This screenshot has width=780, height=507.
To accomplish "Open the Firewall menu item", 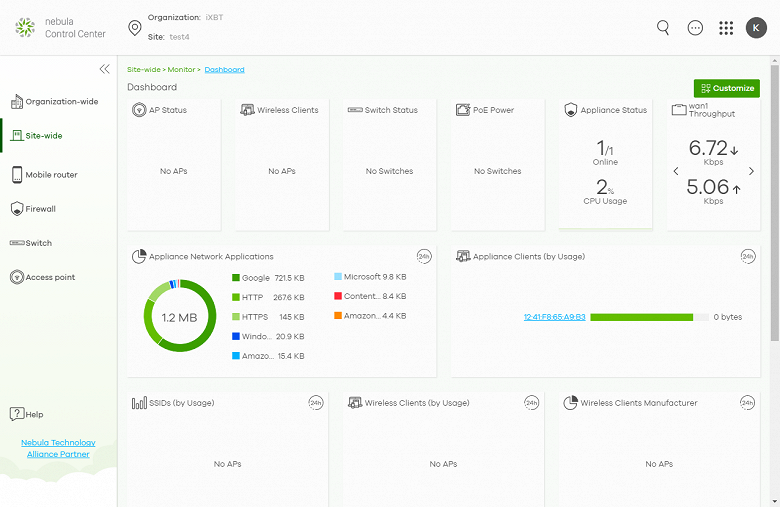I will [x=40, y=209].
